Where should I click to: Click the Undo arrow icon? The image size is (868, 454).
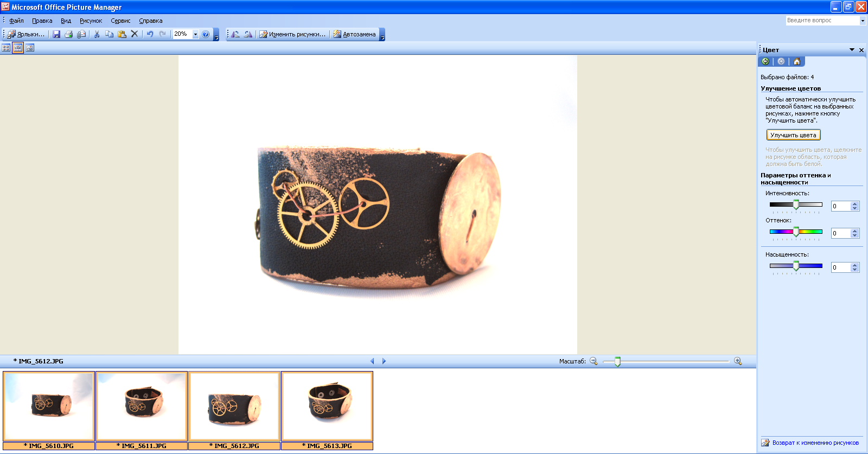tap(150, 34)
